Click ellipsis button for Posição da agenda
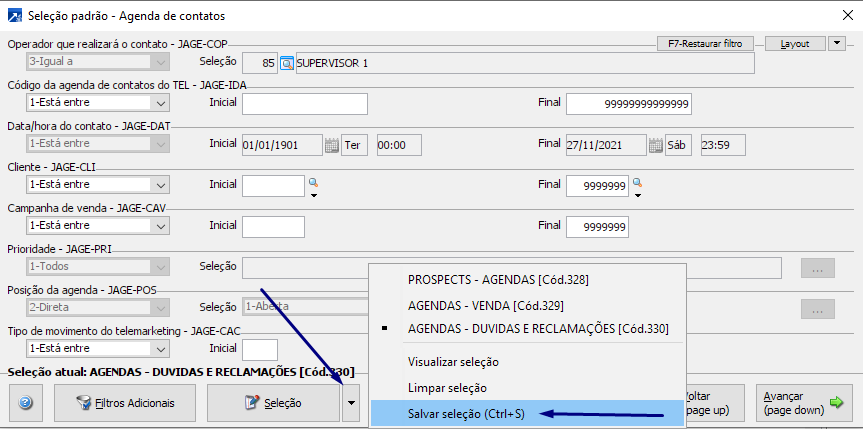 818,309
